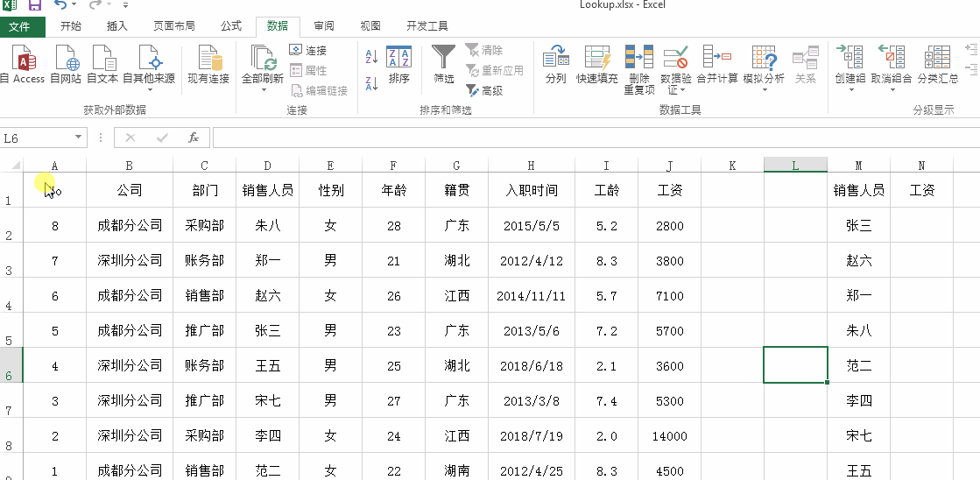Select column M header
Screen dimensions: 980x480
click(859, 166)
